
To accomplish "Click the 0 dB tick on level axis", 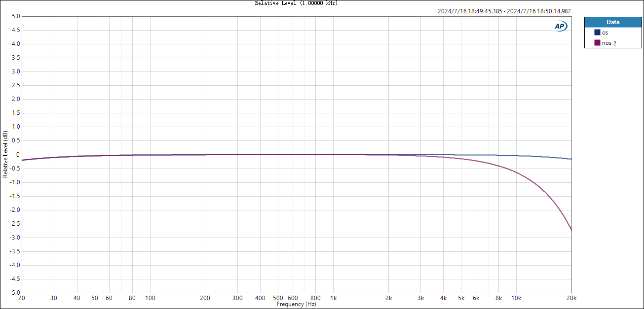I will (x=18, y=154).
